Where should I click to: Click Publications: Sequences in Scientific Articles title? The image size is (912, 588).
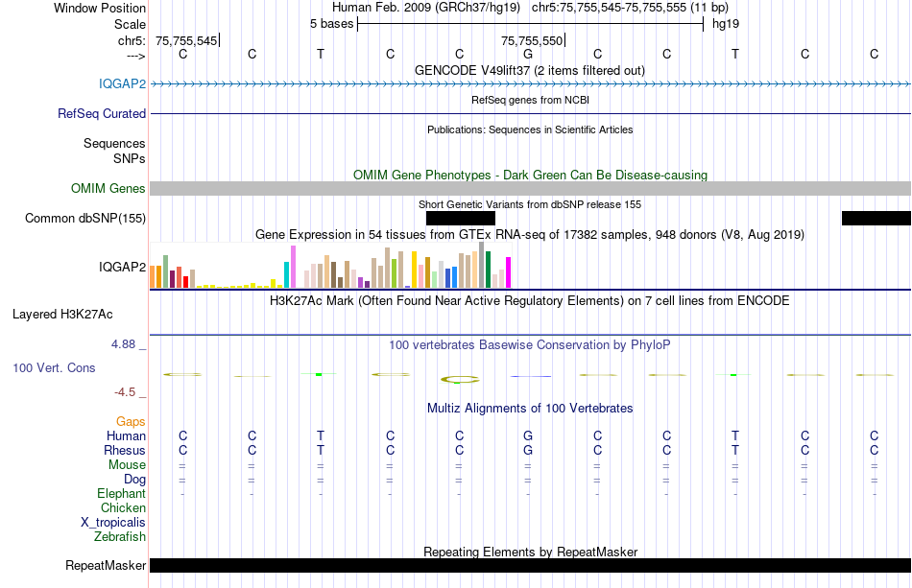[x=530, y=129]
